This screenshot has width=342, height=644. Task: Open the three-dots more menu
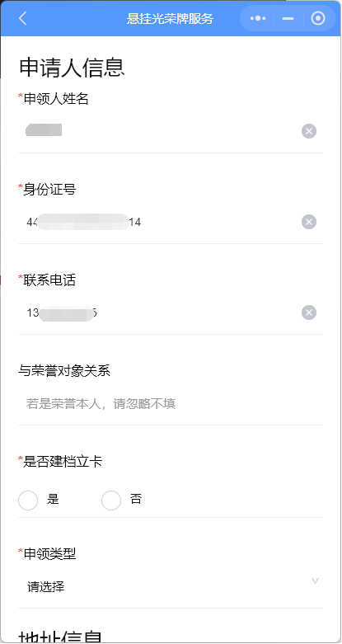click(x=258, y=18)
